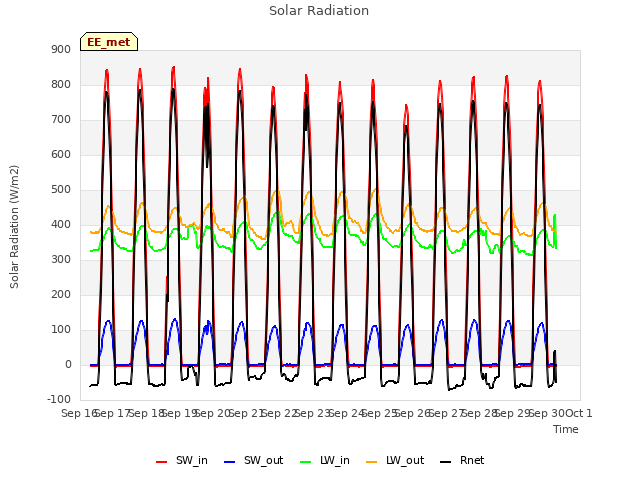Click the Sep 16 x-axis tick label

click(79, 413)
